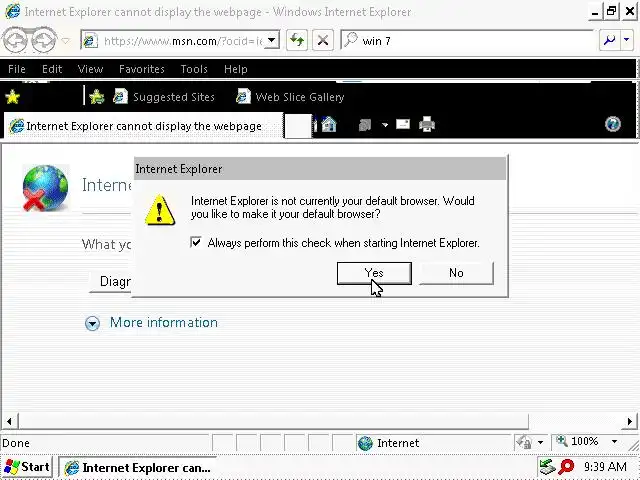Click Yes in default browser dialog
The height and width of the screenshot is (480, 640).
click(x=374, y=273)
